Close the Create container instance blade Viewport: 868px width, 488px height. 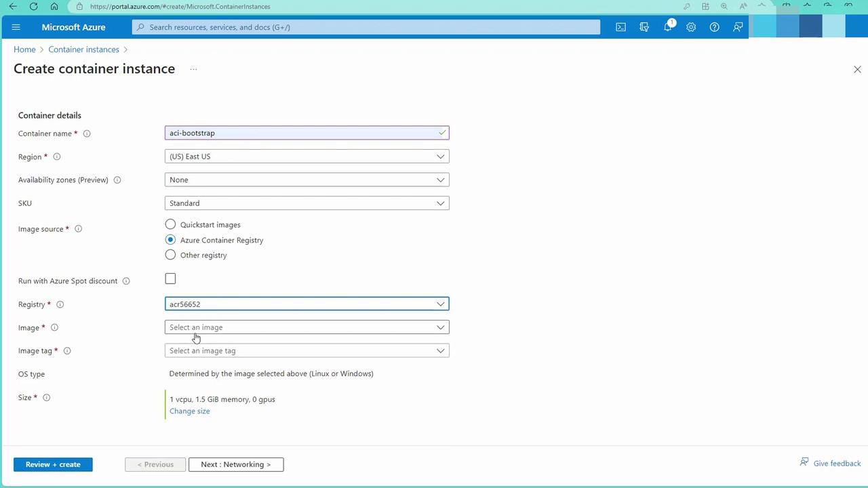pos(857,69)
